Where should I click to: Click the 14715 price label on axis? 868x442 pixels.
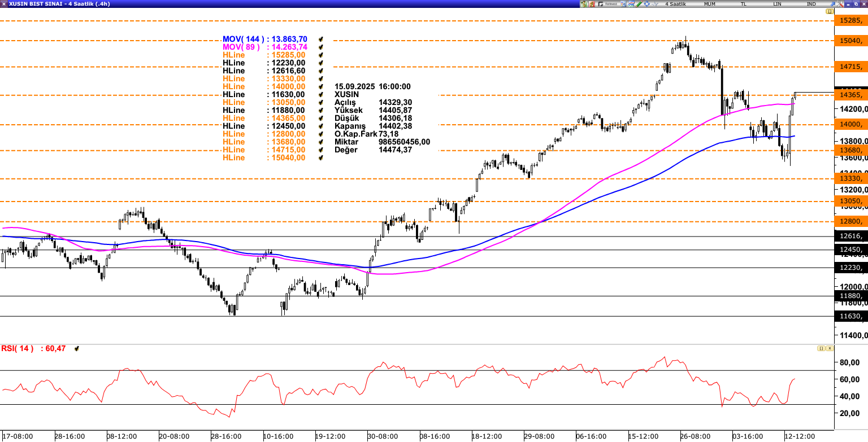click(850, 67)
